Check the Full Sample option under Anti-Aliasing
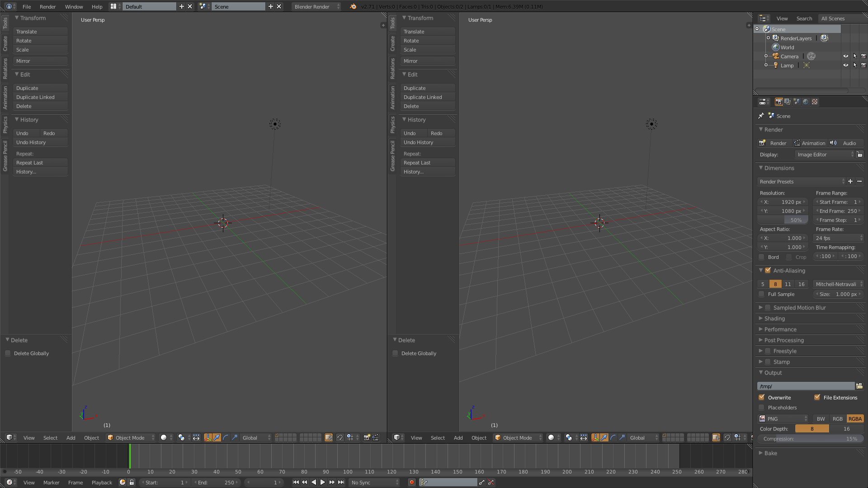This screenshot has width=868, height=488. click(762, 294)
